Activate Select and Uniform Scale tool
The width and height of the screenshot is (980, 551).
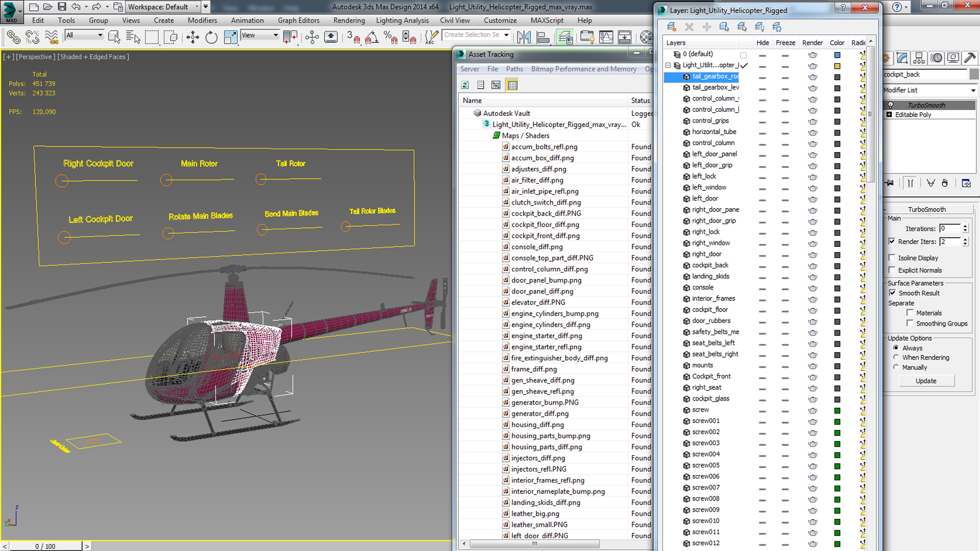coord(230,37)
